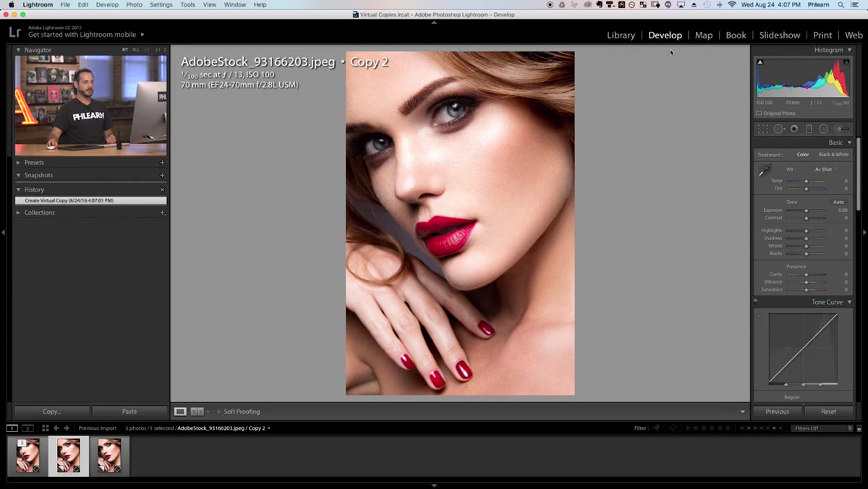Switch to the Library module

pyautogui.click(x=621, y=35)
